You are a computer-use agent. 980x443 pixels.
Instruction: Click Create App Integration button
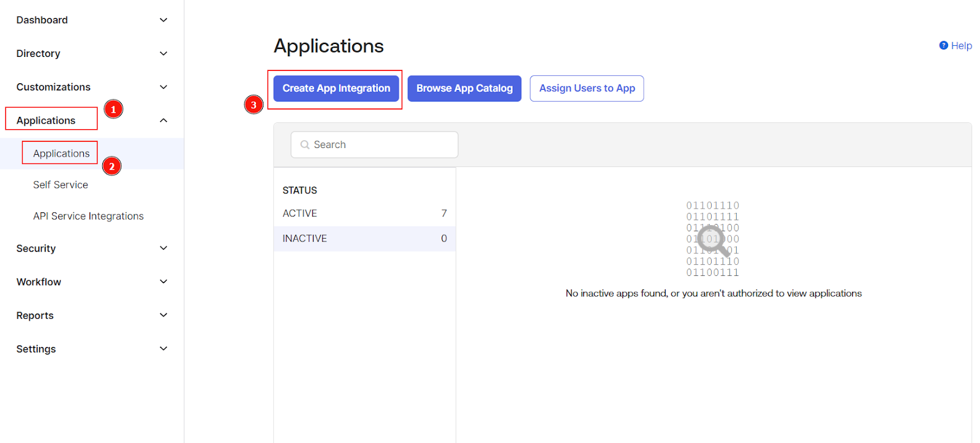coord(336,89)
